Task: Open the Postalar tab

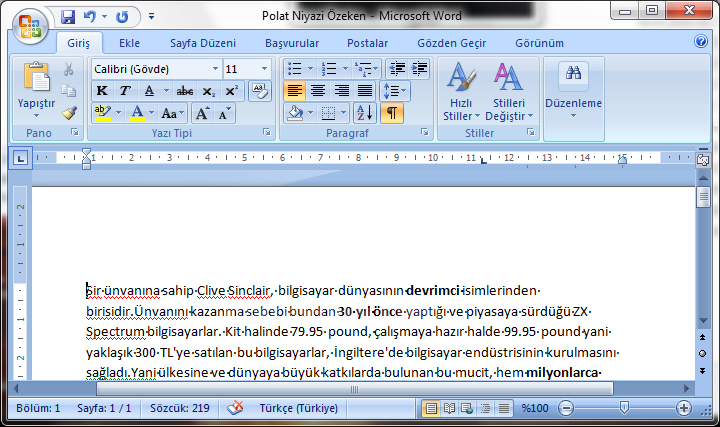Action: click(x=367, y=43)
